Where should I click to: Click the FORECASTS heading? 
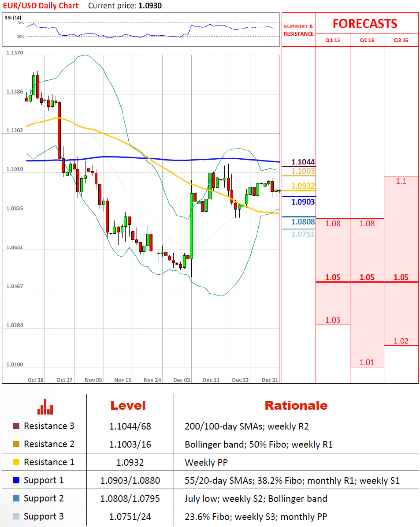tap(365, 23)
